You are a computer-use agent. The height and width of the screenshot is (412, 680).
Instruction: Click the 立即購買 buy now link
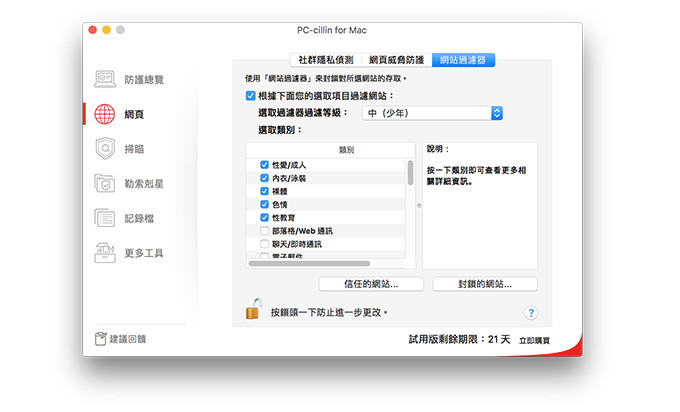coord(535,340)
